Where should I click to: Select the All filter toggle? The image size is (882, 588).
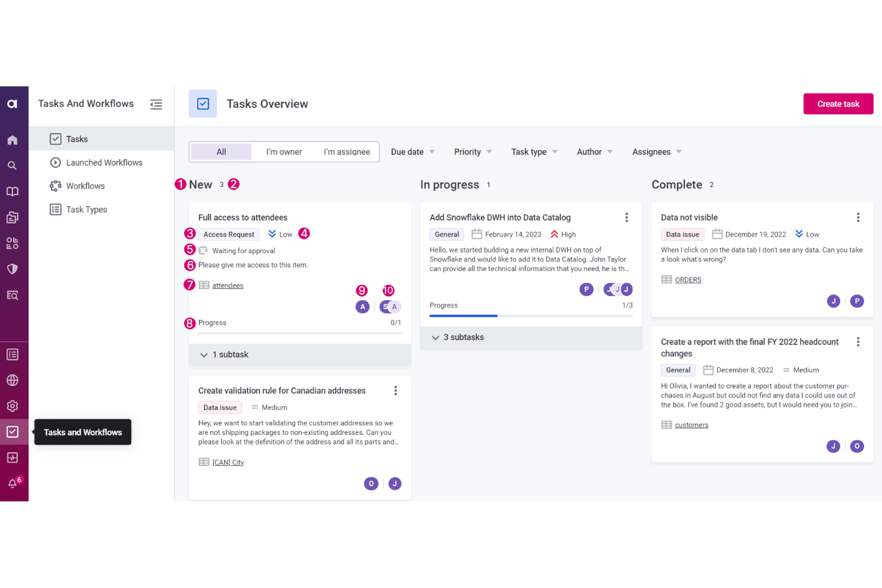(x=221, y=152)
